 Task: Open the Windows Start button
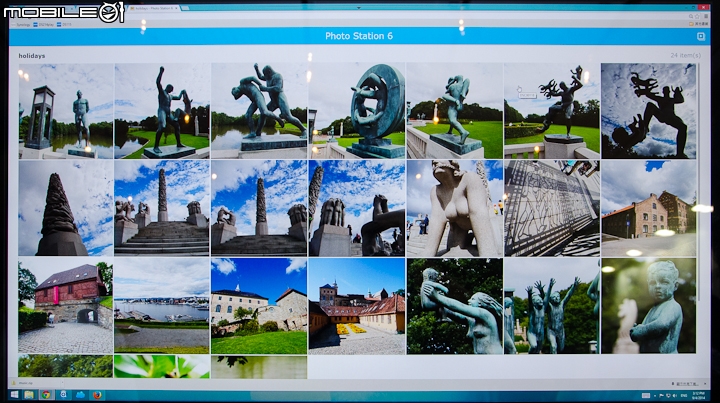(14, 395)
